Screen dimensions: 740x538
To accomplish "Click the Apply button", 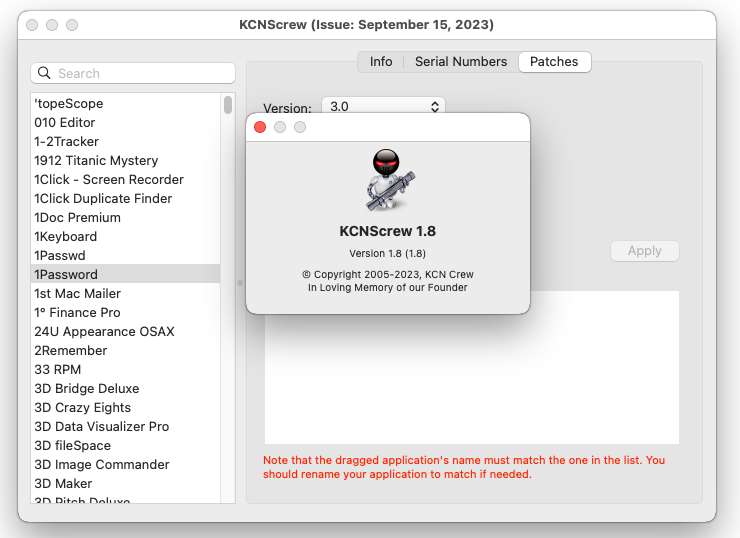I will tap(645, 251).
